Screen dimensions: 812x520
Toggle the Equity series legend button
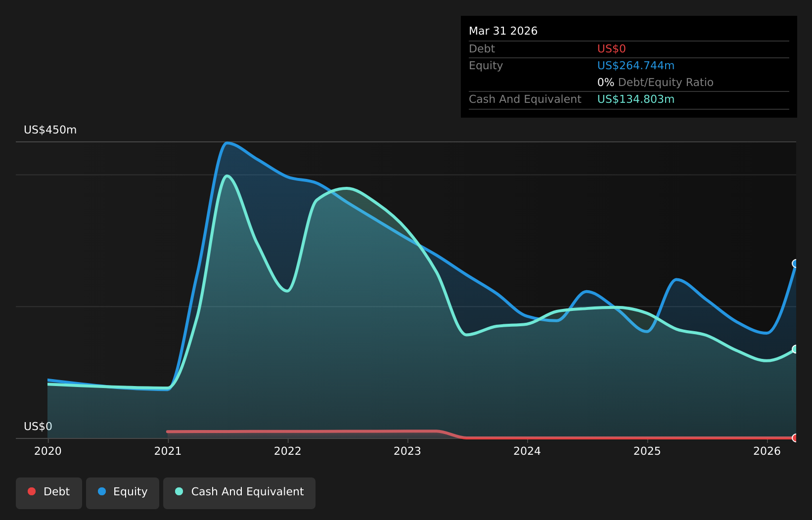[123, 493]
